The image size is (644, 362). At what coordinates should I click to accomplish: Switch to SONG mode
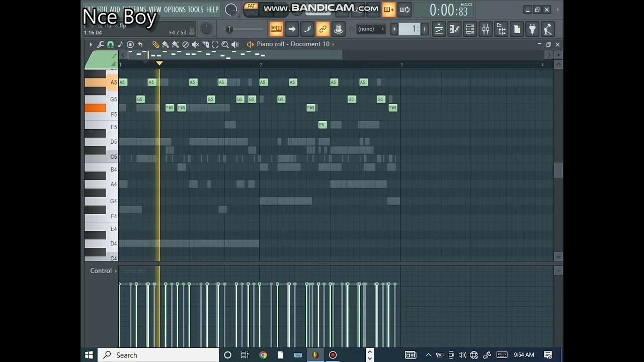[251, 13]
